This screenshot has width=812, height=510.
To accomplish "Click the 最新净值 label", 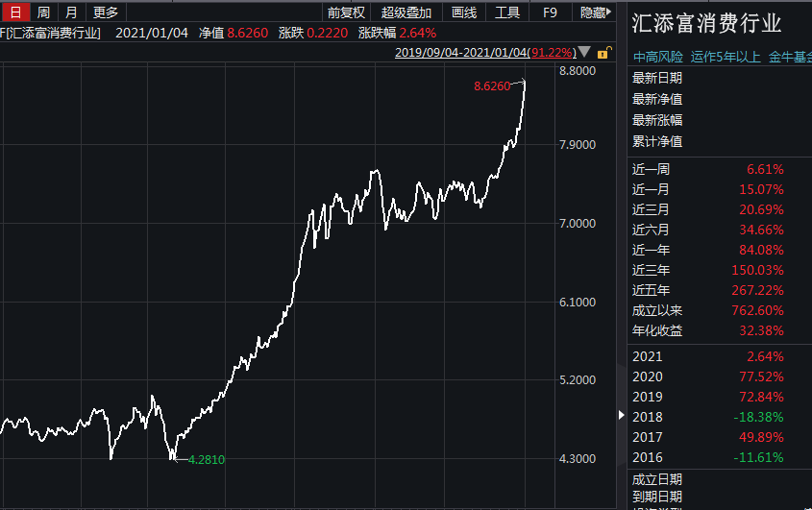I will tap(657, 99).
